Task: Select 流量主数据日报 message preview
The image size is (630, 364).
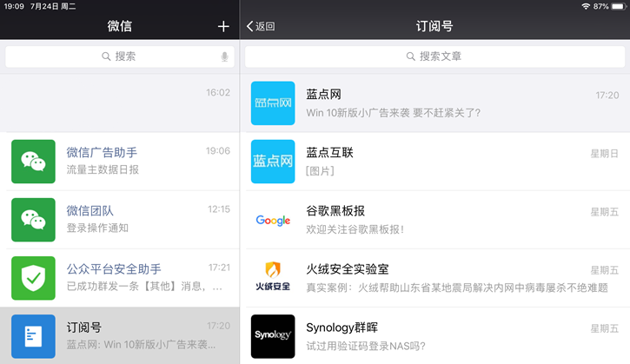Action: point(103,170)
